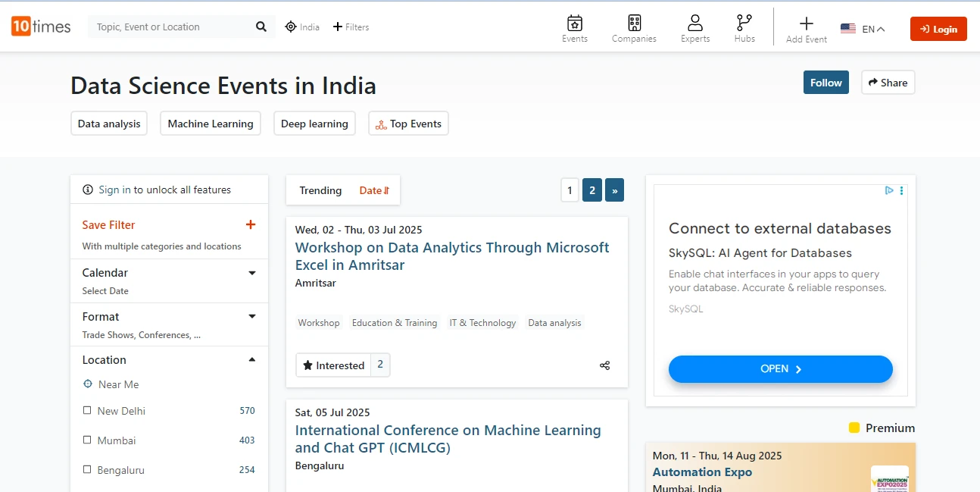Check the Mumbai location checkbox
The height and width of the screenshot is (492, 980).
87,440
